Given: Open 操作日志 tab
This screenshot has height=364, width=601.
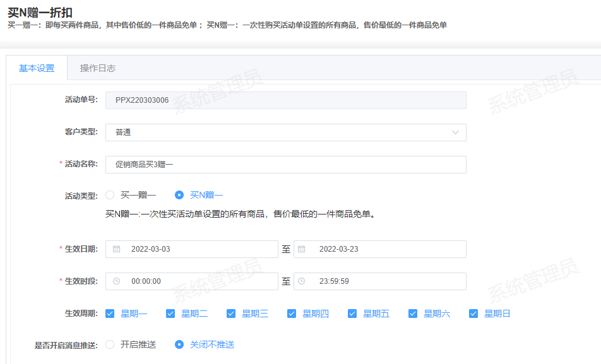Looking at the screenshot, I should click(x=98, y=68).
